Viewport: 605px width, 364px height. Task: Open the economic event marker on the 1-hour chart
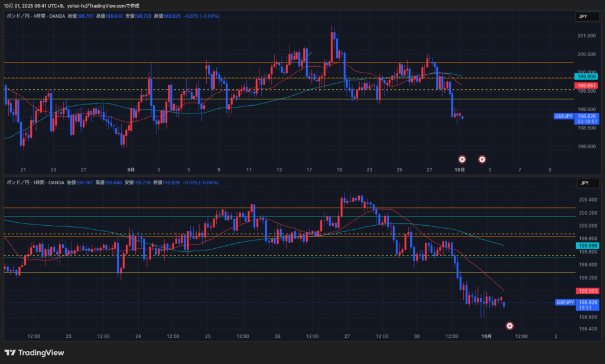coord(510,325)
